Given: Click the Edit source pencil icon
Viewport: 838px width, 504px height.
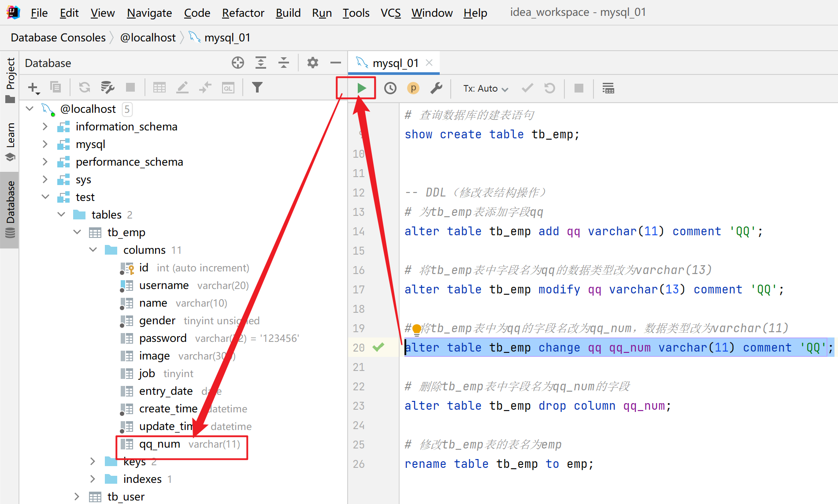Looking at the screenshot, I should [x=182, y=87].
